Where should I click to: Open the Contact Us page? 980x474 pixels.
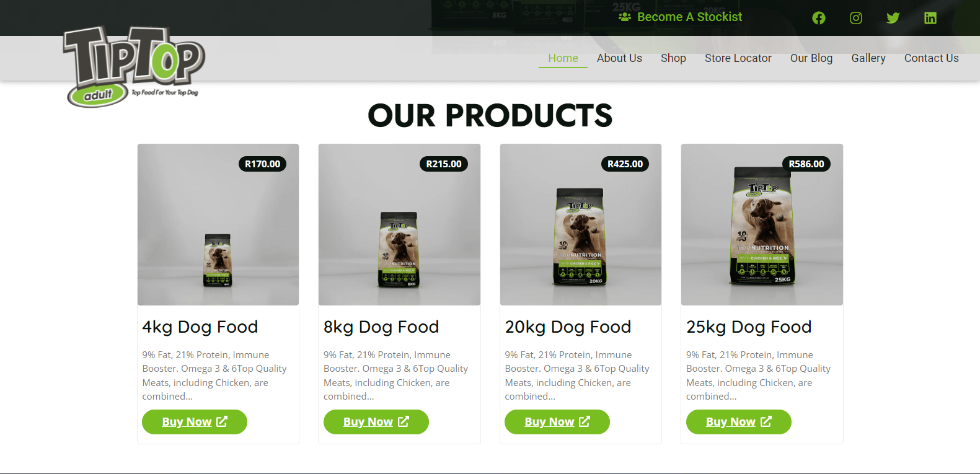[x=931, y=58]
